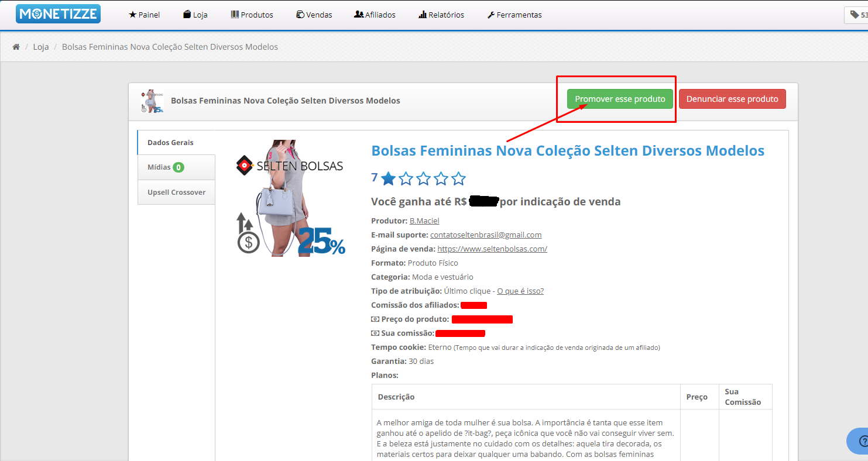868x461 pixels.
Task: Click the 'Formato: Produto Físico' text
Action: [414, 263]
